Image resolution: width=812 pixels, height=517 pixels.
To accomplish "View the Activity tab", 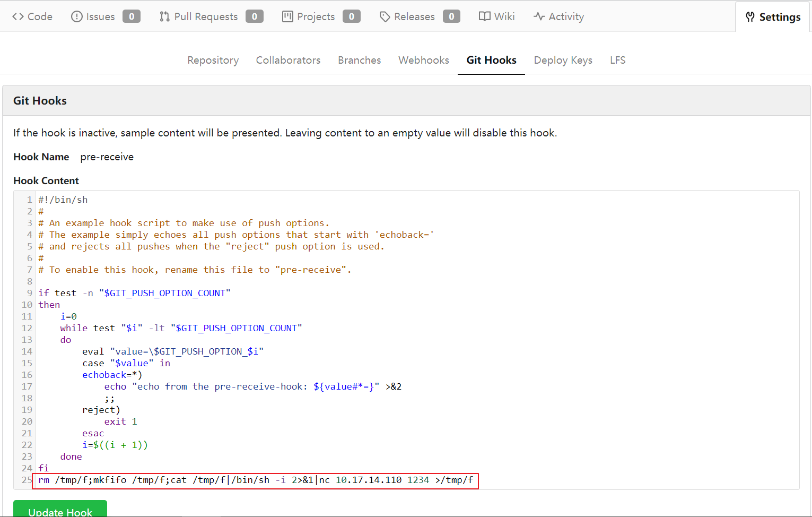I will click(558, 16).
